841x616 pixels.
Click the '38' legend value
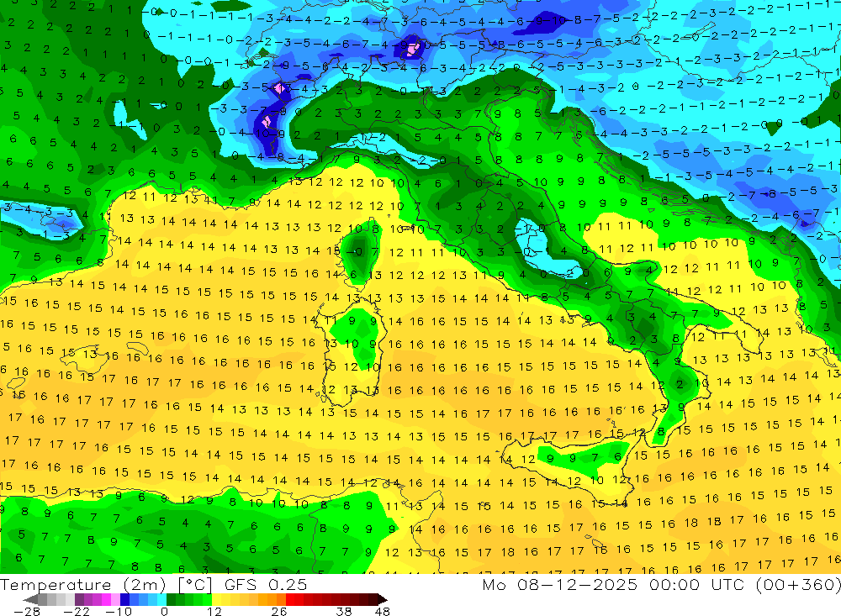tap(344, 611)
